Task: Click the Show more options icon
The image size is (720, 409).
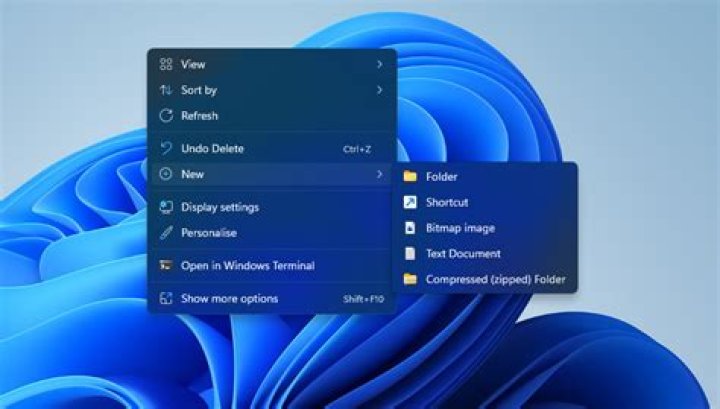Action: tap(166, 298)
